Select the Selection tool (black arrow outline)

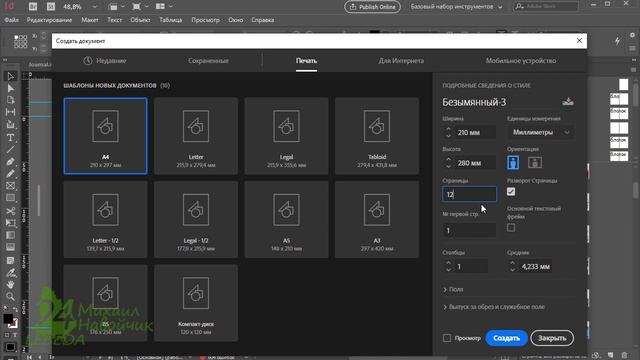point(11,76)
